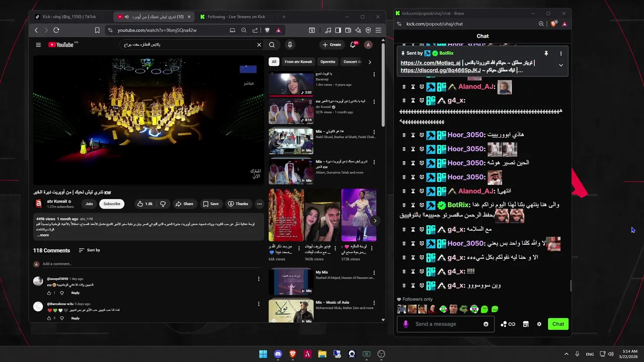Expand the pinned BotRix message chevron
644x362 pixels.
click(561, 65)
